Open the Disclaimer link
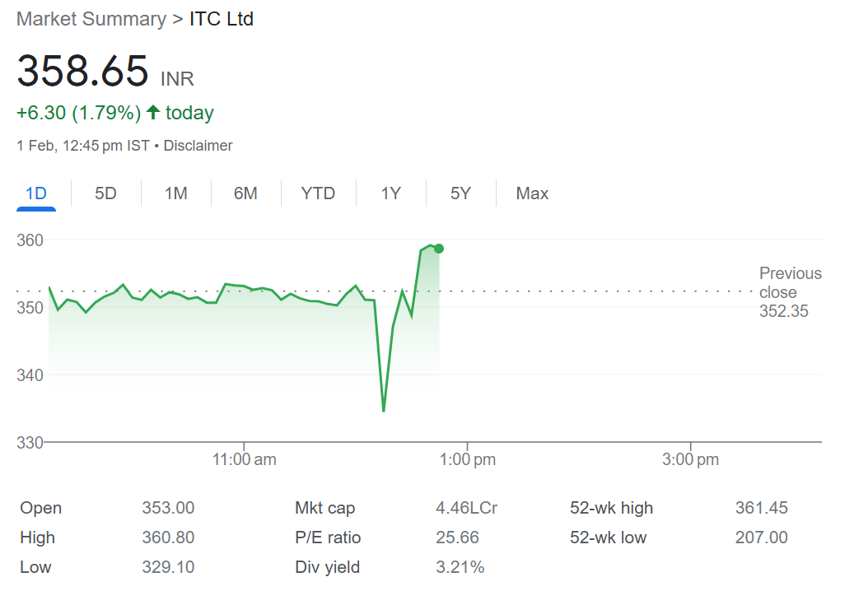 [x=198, y=146]
